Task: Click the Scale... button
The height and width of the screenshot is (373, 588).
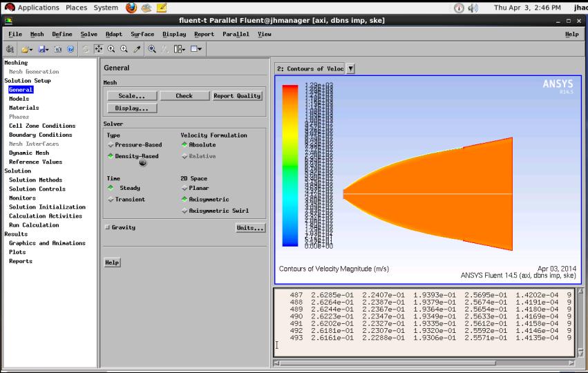Action: tap(132, 96)
